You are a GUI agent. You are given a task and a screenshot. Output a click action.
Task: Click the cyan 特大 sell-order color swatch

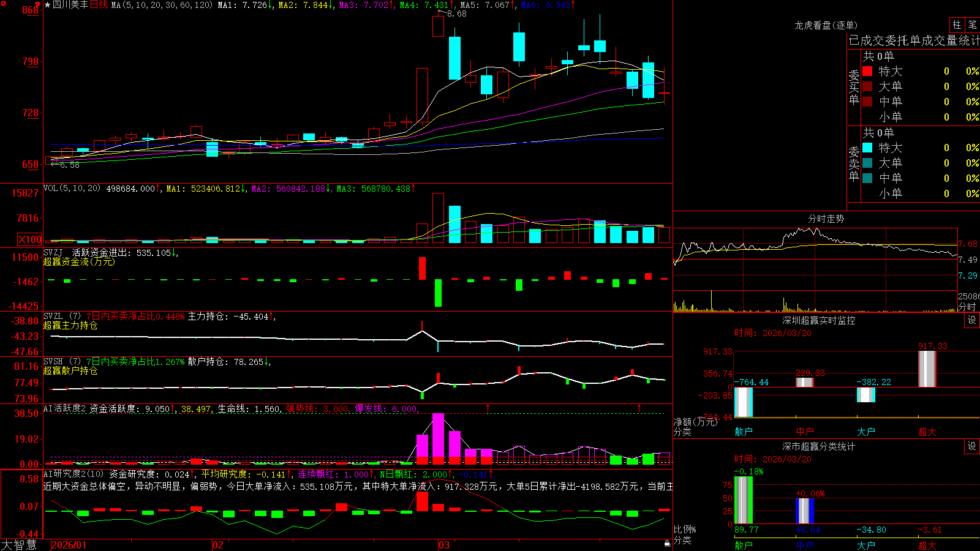[x=867, y=148]
